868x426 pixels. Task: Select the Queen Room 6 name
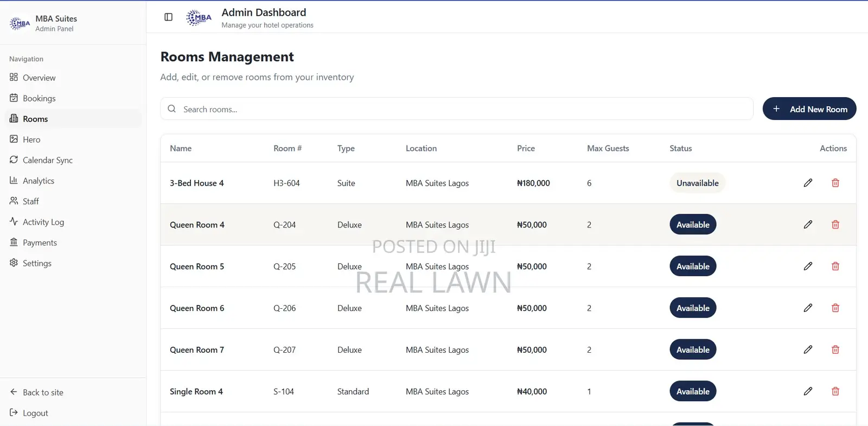[x=197, y=308]
